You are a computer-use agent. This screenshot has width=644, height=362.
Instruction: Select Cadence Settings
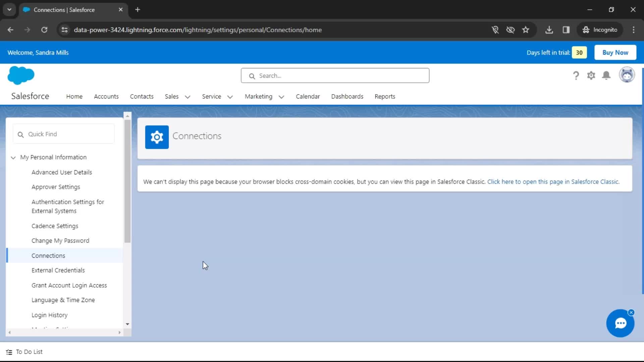55,226
